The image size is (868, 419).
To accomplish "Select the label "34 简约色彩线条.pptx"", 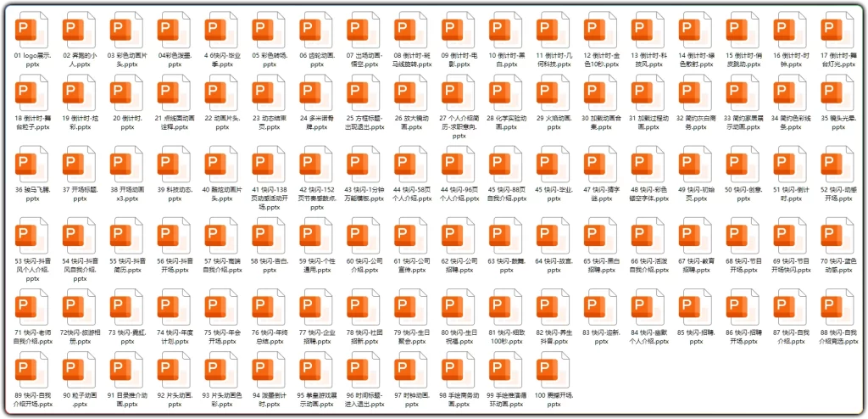I will [x=791, y=123].
